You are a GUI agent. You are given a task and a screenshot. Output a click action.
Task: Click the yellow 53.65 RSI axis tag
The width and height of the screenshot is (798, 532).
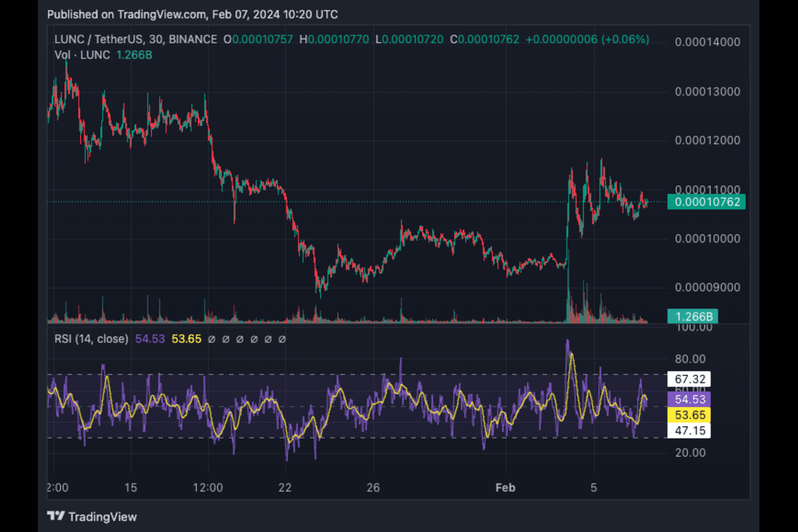(x=689, y=415)
